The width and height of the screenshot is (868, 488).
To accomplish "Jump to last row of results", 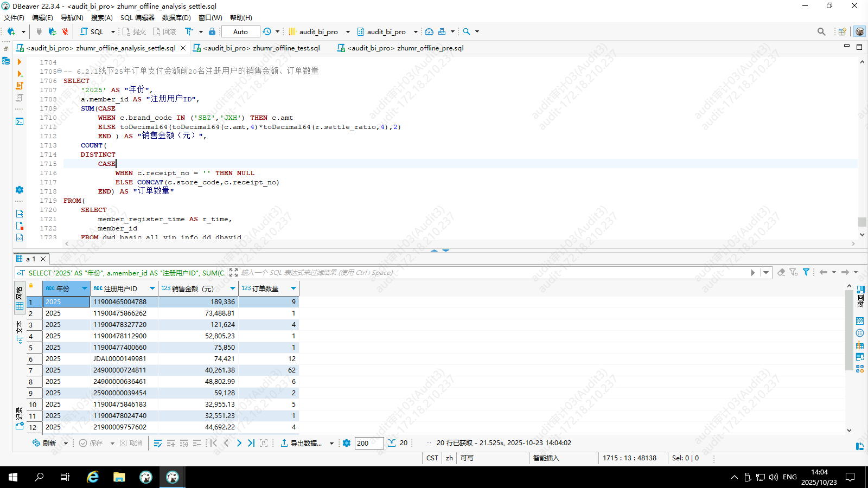I will pyautogui.click(x=251, y=444).
